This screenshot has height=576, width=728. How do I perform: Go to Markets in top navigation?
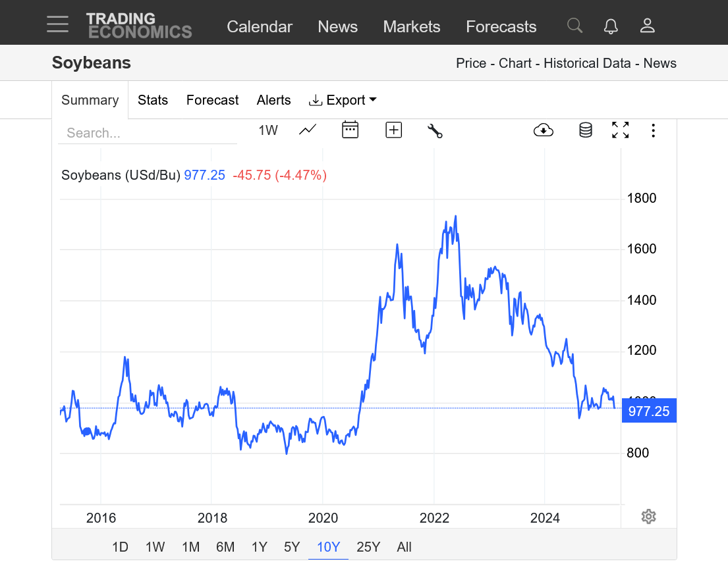pyautogui.click(x=411, y=26)
